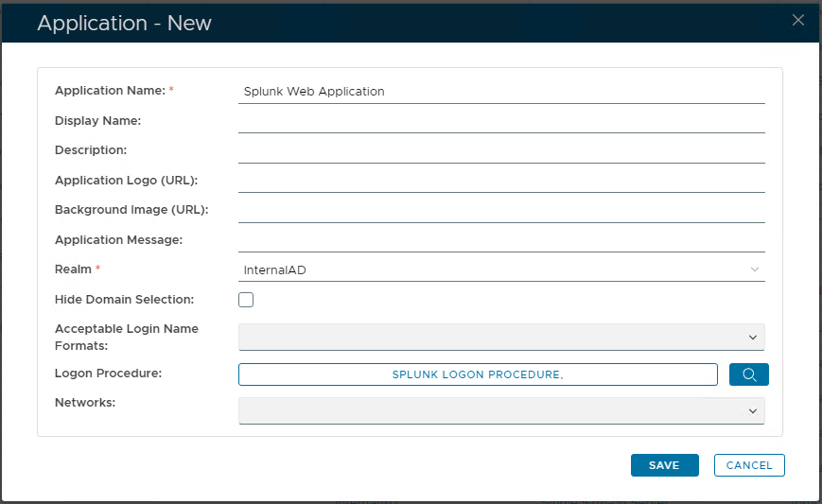Select the Splunk Logon Procedure box

478,374
